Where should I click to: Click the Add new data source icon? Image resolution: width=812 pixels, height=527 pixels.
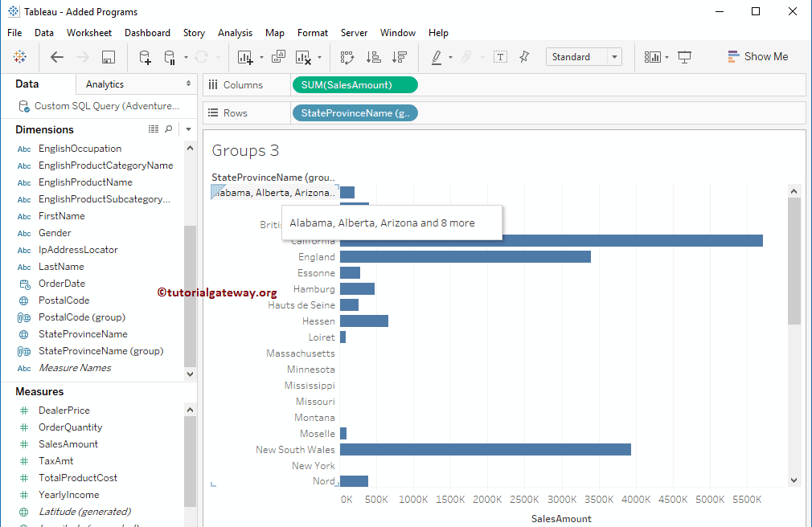pyautogui.click(x=145, y=57)
